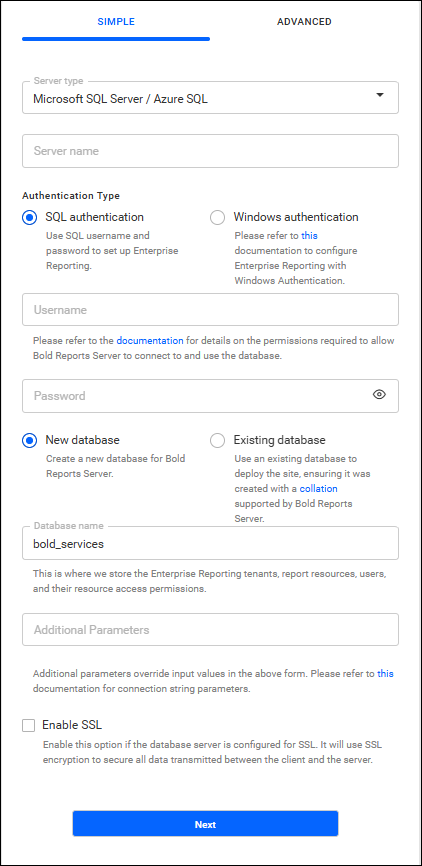Select Windows authentication radio button

click(x=218, y=218)
